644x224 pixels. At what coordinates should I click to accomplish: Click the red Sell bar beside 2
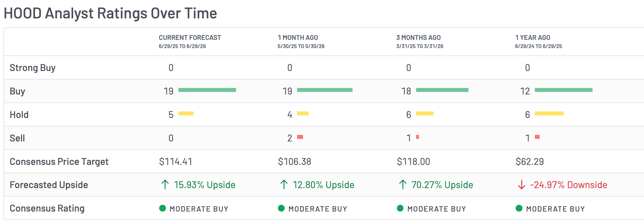pos(300,137)
